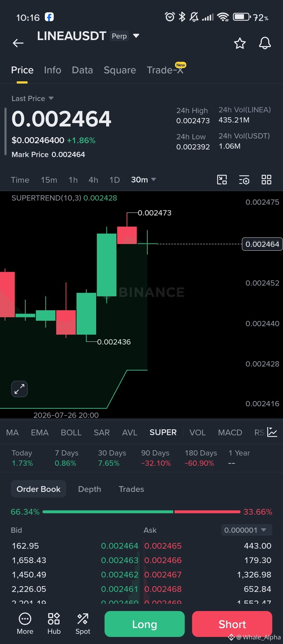Tap the 30 Days 7.65% performance
This screenshot has width=283, height=644.
(x=112, y=458)
